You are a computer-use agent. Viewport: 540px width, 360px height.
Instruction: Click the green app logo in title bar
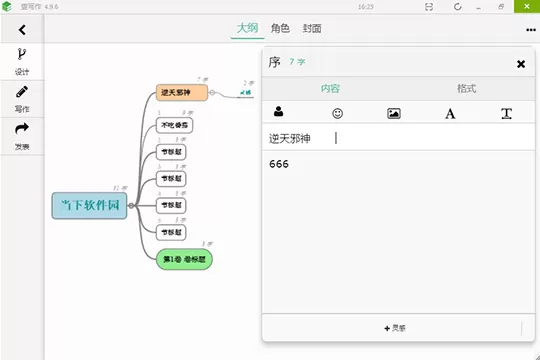[x=7, y=7]
